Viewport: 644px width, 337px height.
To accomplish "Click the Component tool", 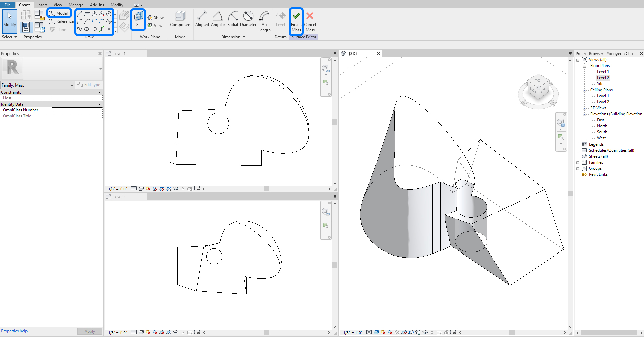I will pyautogui.click(x=181, y=19).
